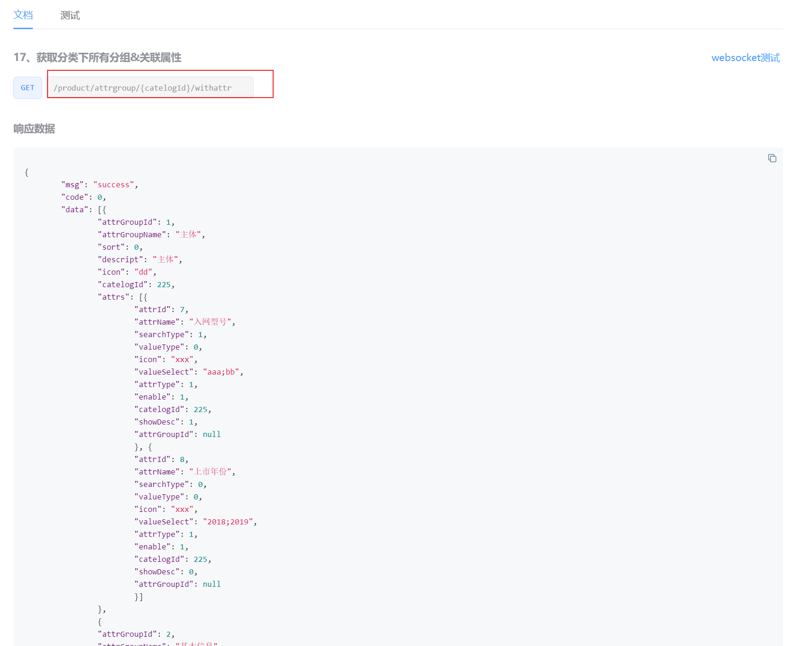812x646 pixels.
Task: Click the "valueSelect": "2018;2019" line
Action: [x=195, y=522]
